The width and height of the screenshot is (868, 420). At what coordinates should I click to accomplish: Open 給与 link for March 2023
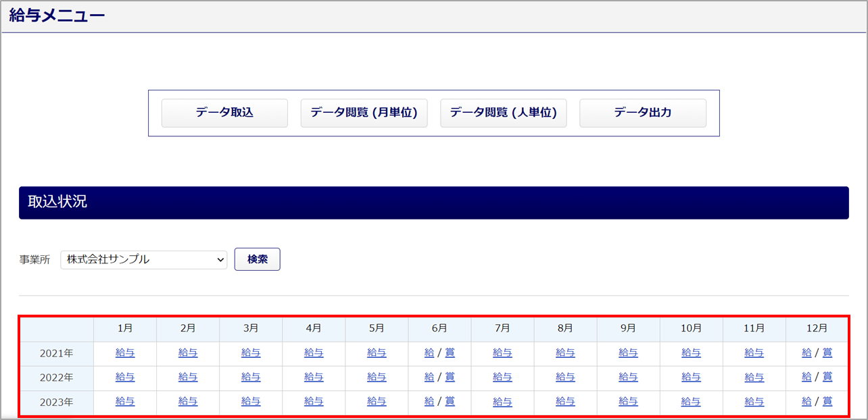(x=251, y=401)
